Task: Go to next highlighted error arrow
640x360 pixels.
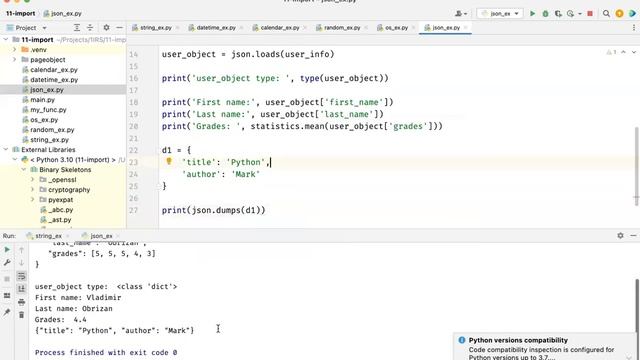Action: click(x=633, y=52)
